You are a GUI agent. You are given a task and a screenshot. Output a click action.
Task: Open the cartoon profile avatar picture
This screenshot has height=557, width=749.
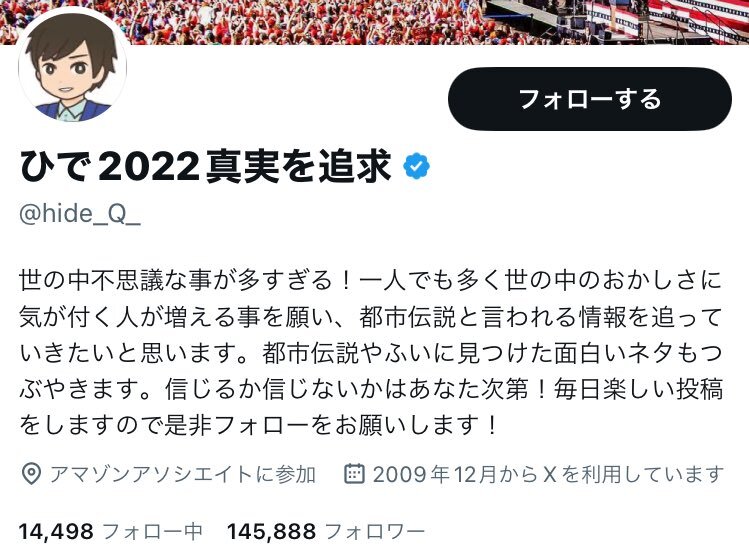coord(73,67)
